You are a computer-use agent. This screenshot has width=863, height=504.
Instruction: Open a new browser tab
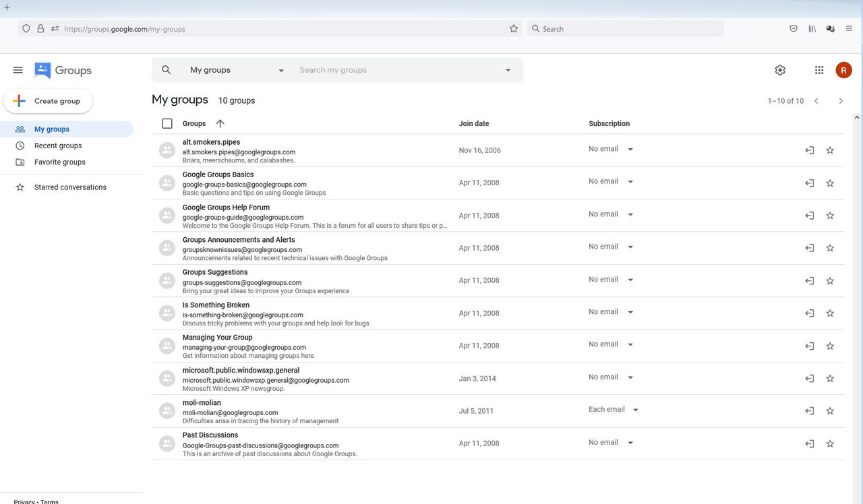(x=7, y=7)
